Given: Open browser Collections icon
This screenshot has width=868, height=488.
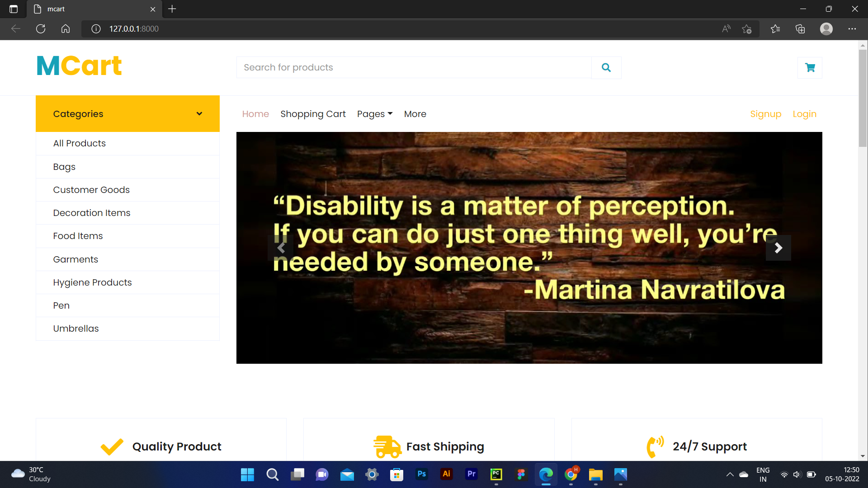Looking at the screenshot, I should (x=800, y=29).
